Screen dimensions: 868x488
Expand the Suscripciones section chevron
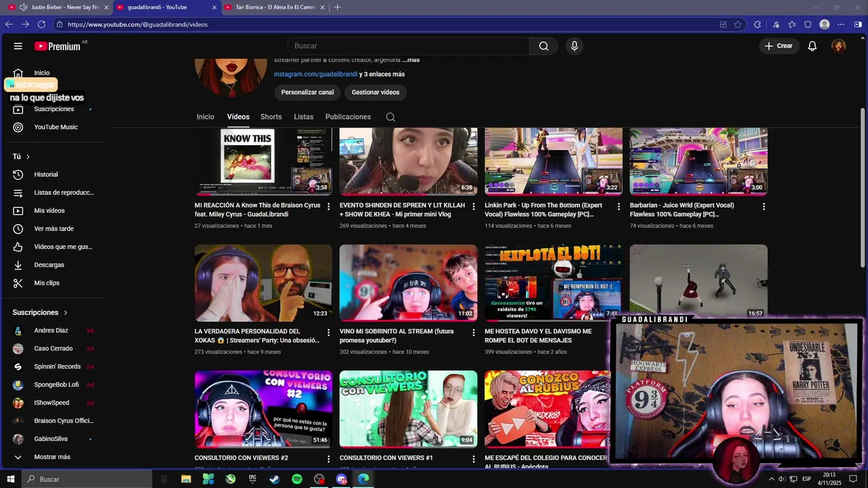pyautogui.click(x=66, y=312)
